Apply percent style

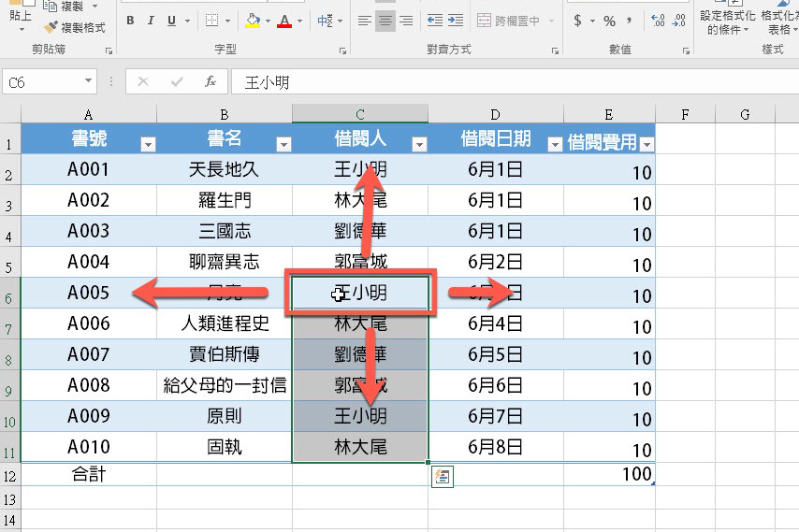pos(609,21)
